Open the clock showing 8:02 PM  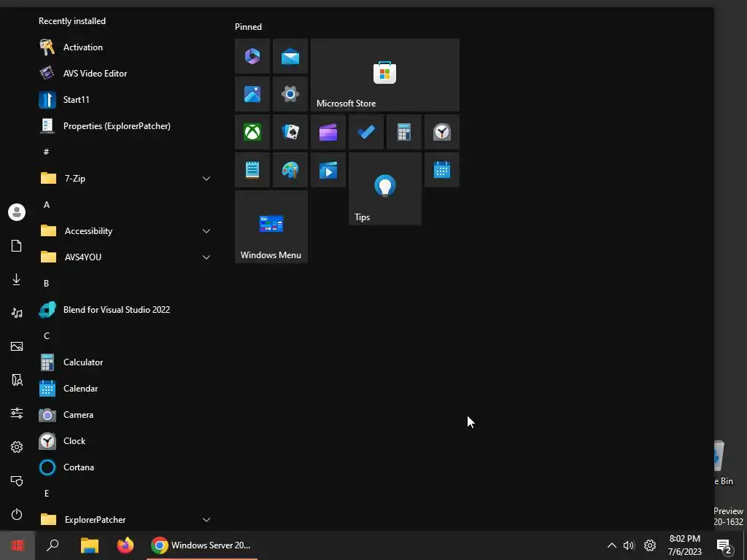tap(684, 545)
